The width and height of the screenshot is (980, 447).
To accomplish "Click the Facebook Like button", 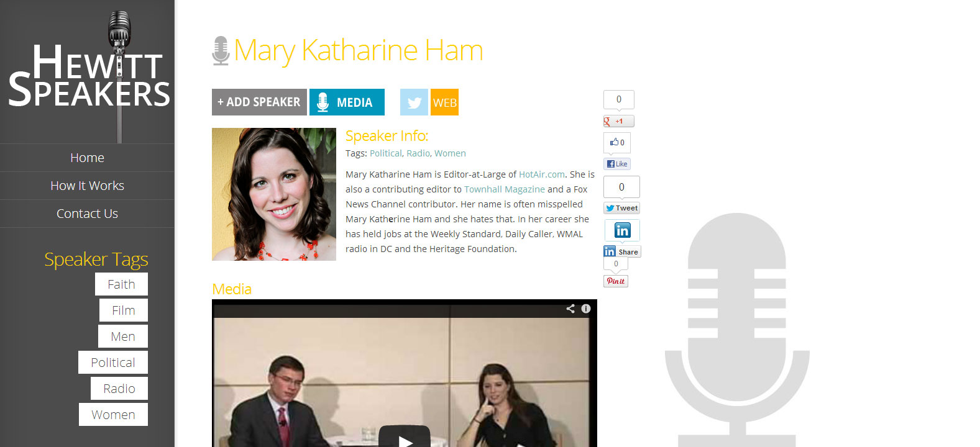I will [617, 164].
